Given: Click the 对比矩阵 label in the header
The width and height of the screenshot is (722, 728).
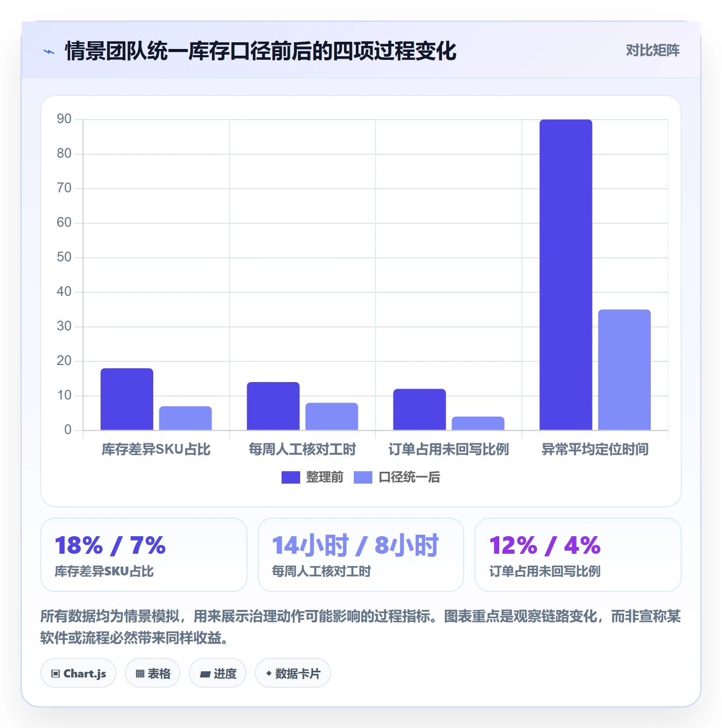Looking at the screenshot, I should pos(652,50).
